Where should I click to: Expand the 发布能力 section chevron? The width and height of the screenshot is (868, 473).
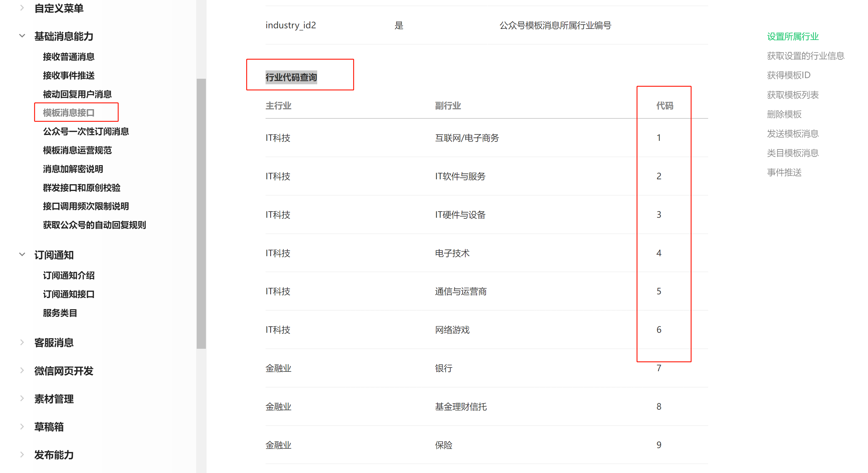tap(22, 454)
